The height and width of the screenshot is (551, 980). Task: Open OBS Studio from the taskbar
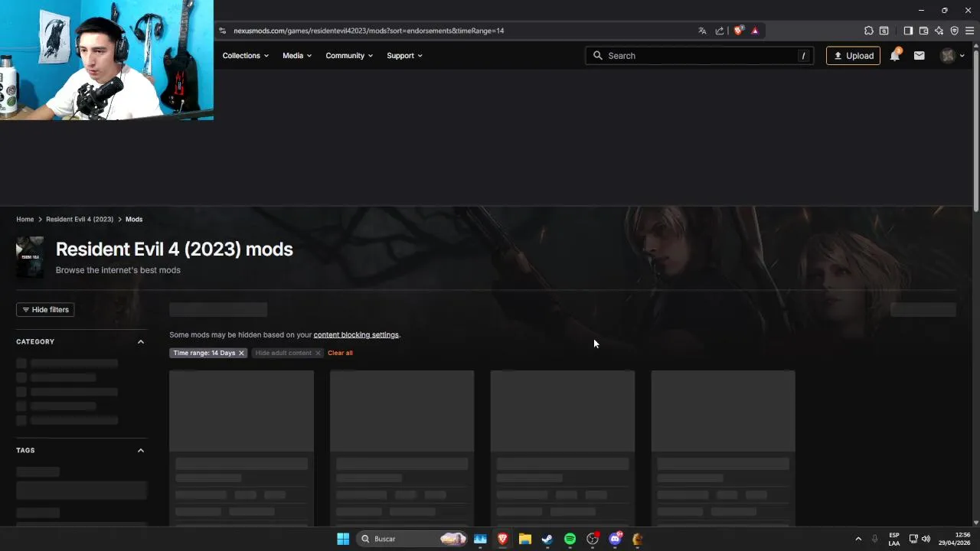click(x=593, y=539)
